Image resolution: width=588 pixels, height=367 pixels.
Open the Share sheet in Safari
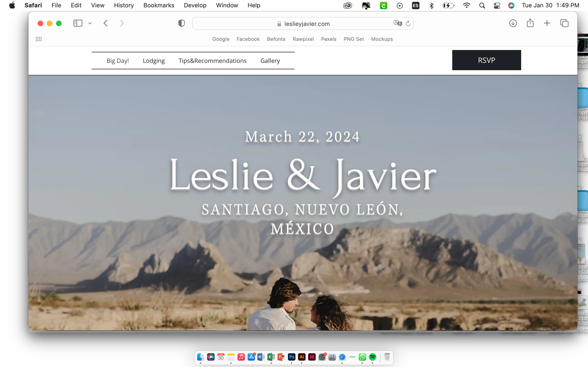click(x=530, y=23)
